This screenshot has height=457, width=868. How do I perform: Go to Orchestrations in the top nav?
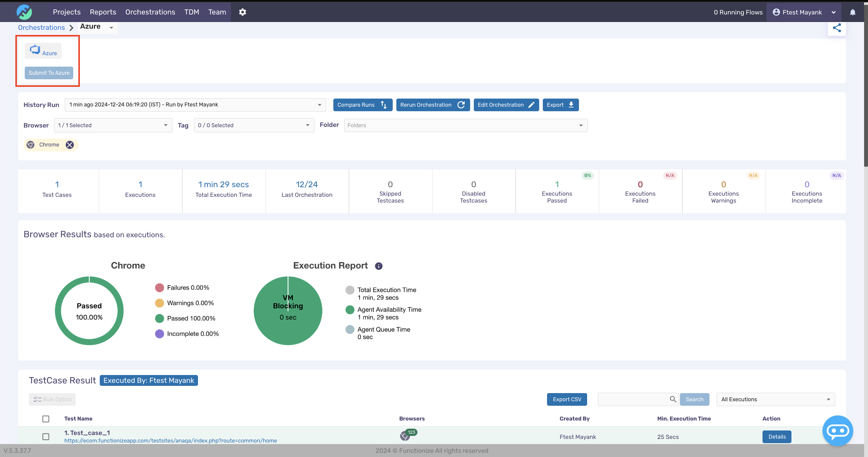tap(150, 12)
